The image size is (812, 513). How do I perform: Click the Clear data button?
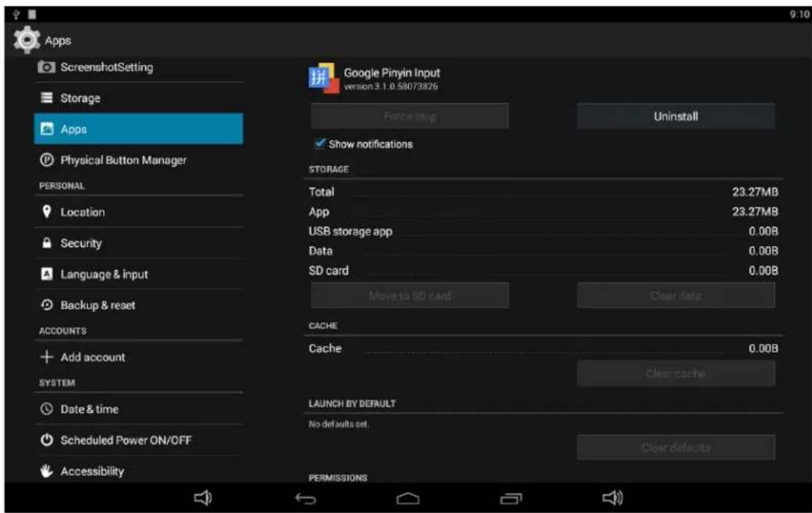(x=676, y=295)
